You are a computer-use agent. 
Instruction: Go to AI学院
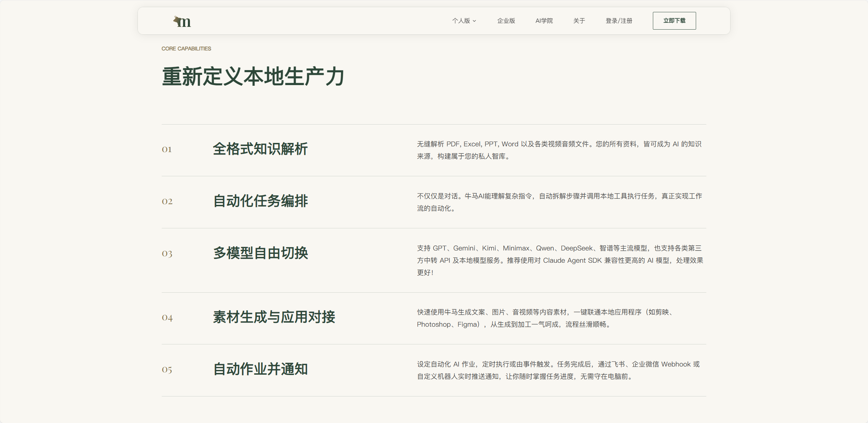tap(544, 21)
